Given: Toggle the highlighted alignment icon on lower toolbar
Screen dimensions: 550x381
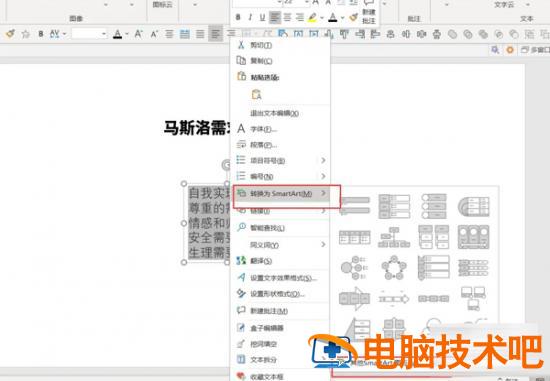Looking at the screenshot, I should coord(215,34).
